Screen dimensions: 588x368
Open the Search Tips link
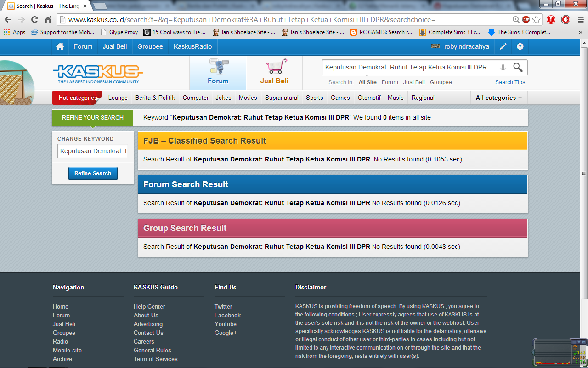click(x=510, y=82)
